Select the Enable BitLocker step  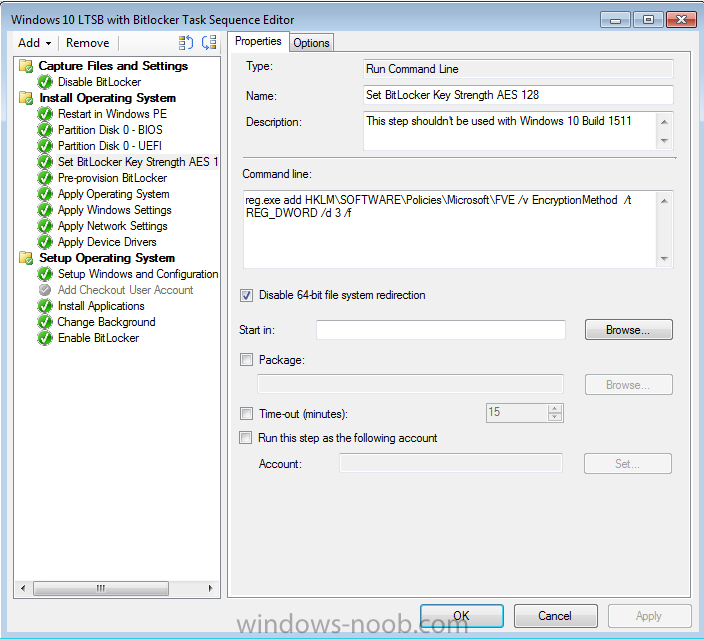point(98,338)
